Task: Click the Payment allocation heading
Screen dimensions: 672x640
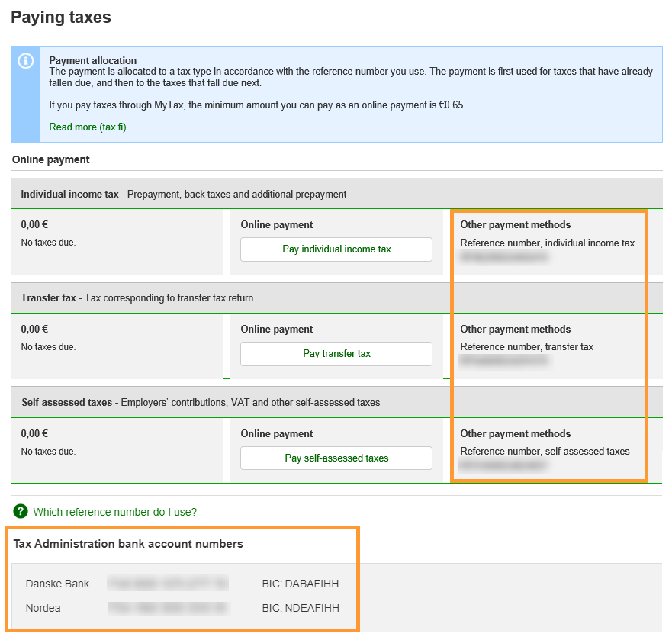Action: (x=92, y=60)
